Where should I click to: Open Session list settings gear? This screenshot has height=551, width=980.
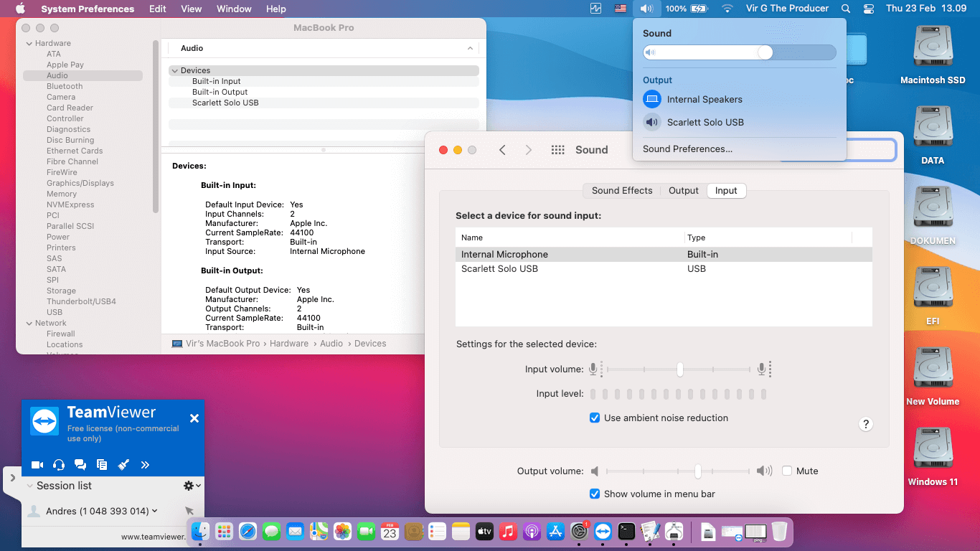coord(188,486)
